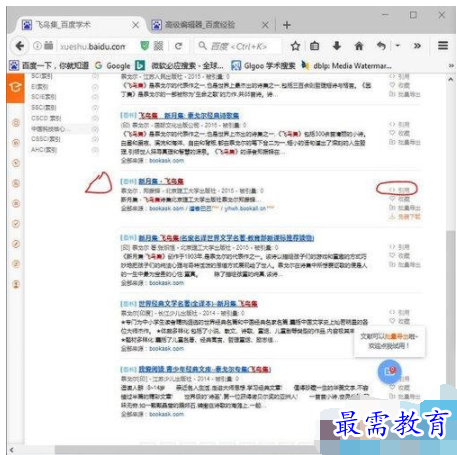457x455 pixels.
Task: Open the 青少年经典文库 泰戈尔专集 result title
Action: click(x=205, y=369)
